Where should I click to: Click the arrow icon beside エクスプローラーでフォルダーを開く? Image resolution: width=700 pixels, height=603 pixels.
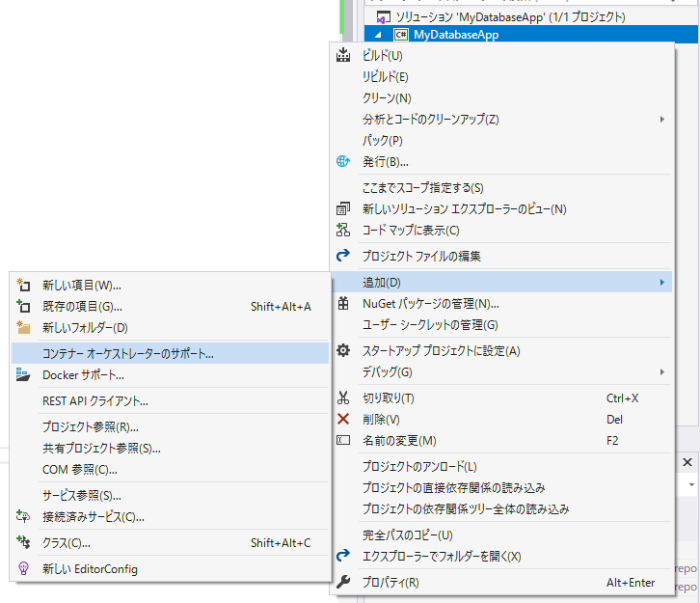coord(343,556)
